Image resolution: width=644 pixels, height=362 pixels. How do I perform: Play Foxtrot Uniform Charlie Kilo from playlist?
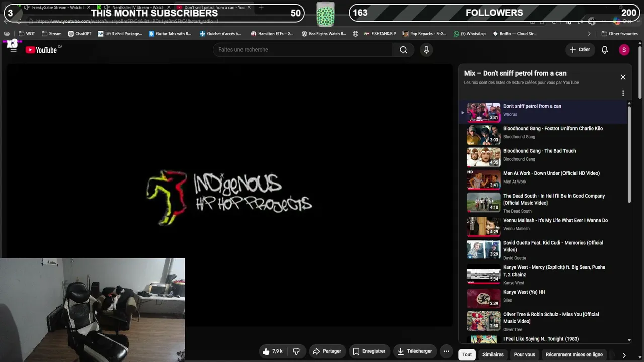(544, 135)
